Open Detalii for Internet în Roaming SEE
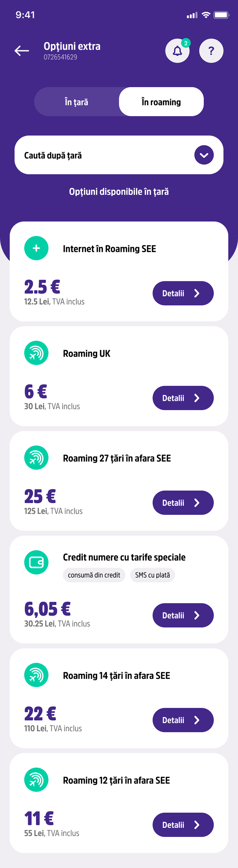Image resolution: width=238 pixels, height=868 pixels. coord(183,293)
